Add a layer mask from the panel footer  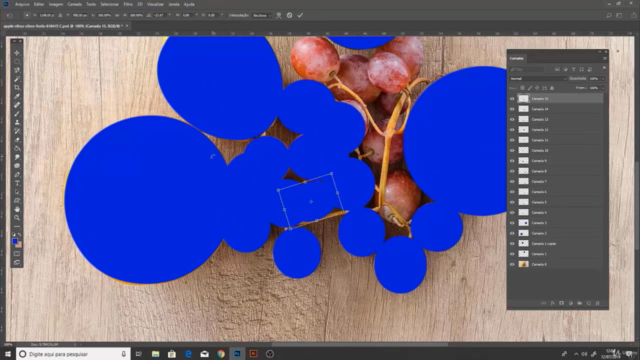coord(562,303)
